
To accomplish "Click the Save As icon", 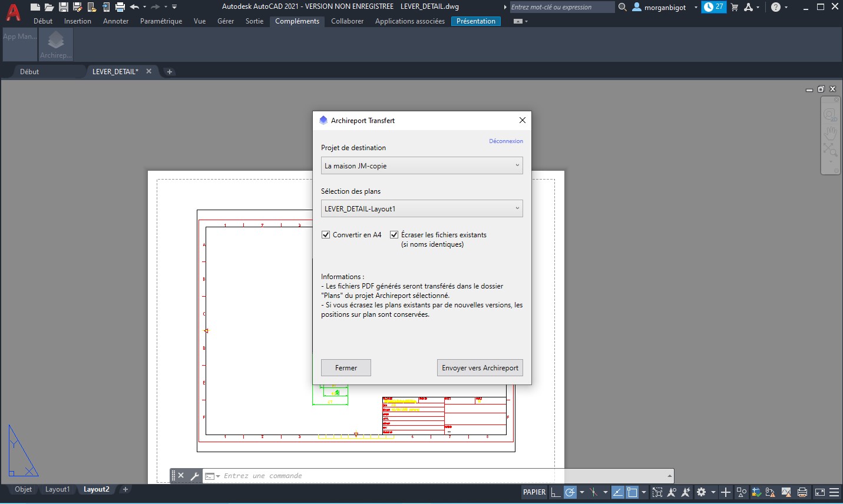I will click(x=78, y=7).
